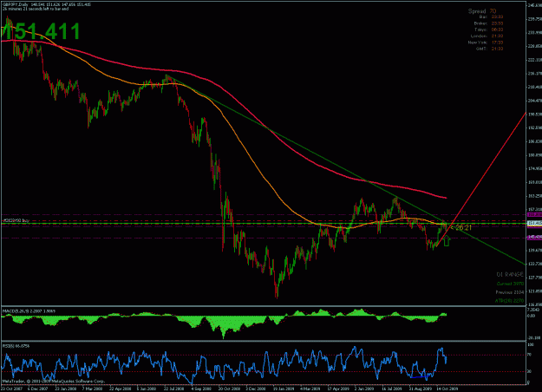Viewport: 542px width, 392px height.
Task: Click the current price tag on price axis
Action: pyautogui.click(x=534, y=223)
